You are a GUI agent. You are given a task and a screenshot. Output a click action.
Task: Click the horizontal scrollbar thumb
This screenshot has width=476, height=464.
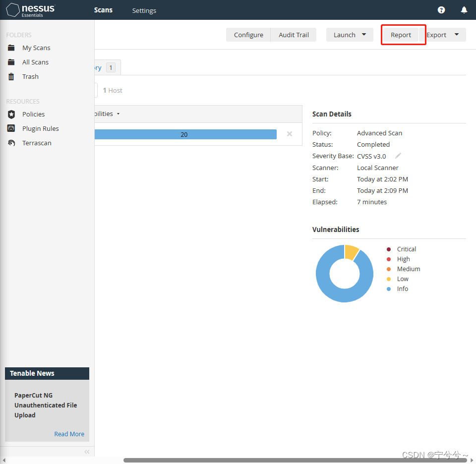295,461
